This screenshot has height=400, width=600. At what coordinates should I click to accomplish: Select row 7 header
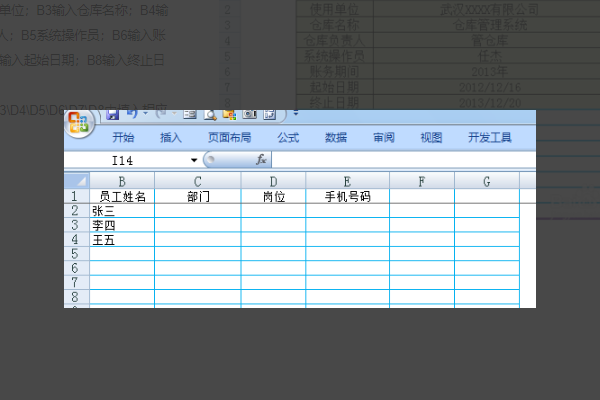click(x=77, y=282)
